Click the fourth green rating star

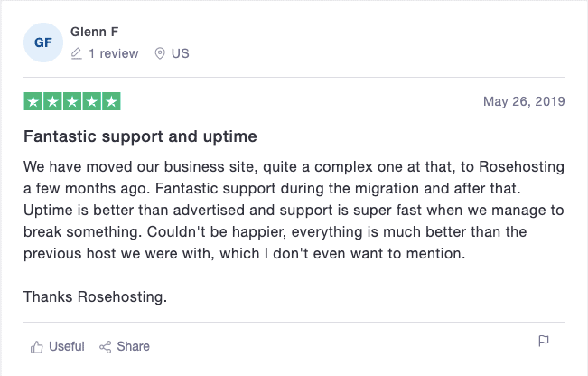[x=91, y=101]
